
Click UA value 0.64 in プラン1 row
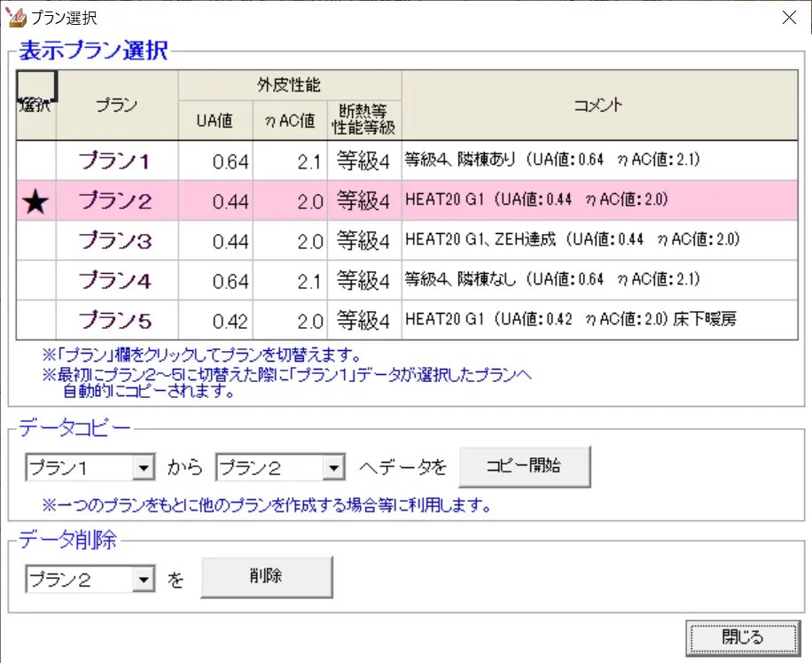[215, 160]
